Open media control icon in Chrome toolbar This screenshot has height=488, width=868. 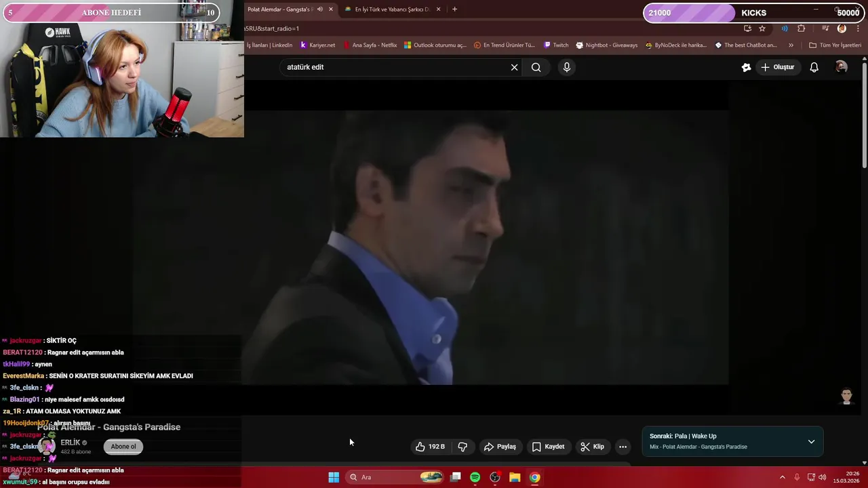pos(825,28)
